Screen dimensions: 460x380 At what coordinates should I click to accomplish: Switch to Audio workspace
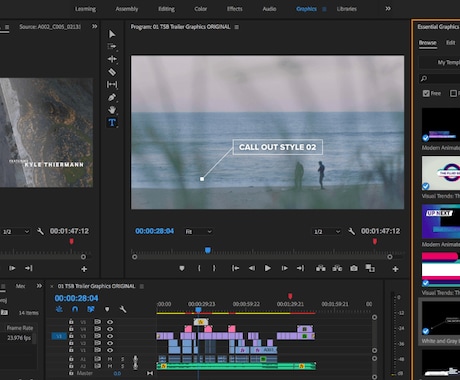click(269, 9)
